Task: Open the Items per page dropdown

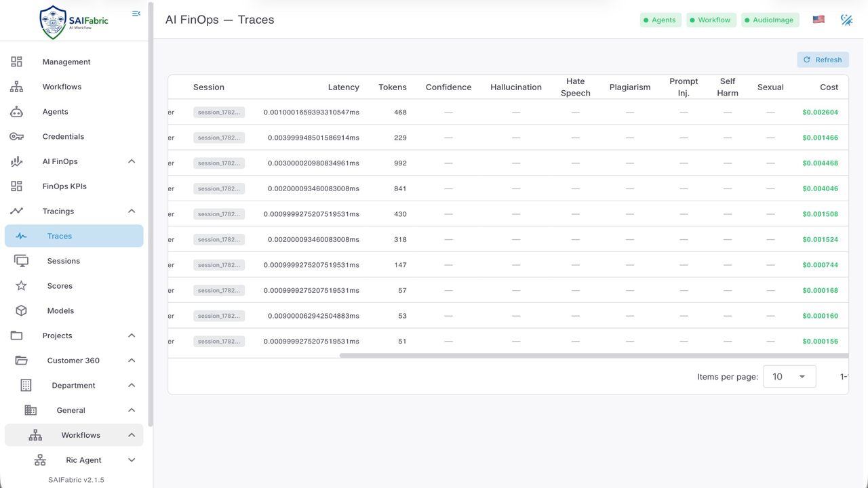Action: pos(789,377)
